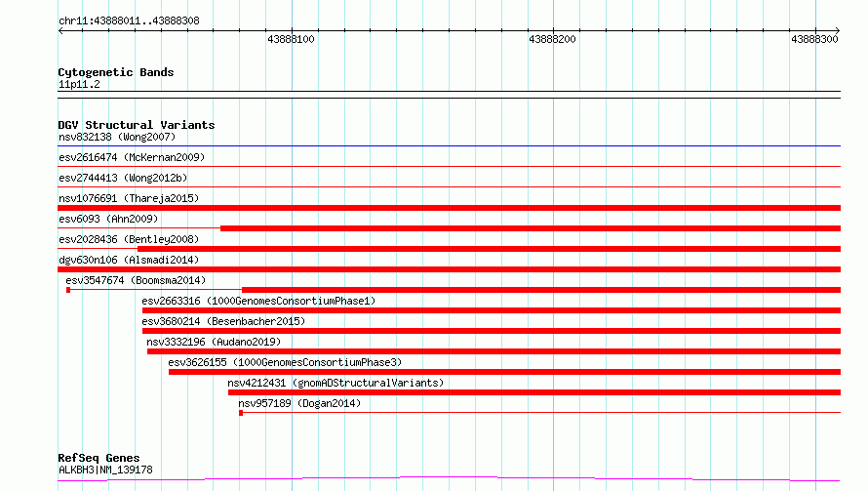This screenshot has width=868, height=491.
Task: Click the esv3547674 (Boomsma2014) label
Action: [136, 280]
